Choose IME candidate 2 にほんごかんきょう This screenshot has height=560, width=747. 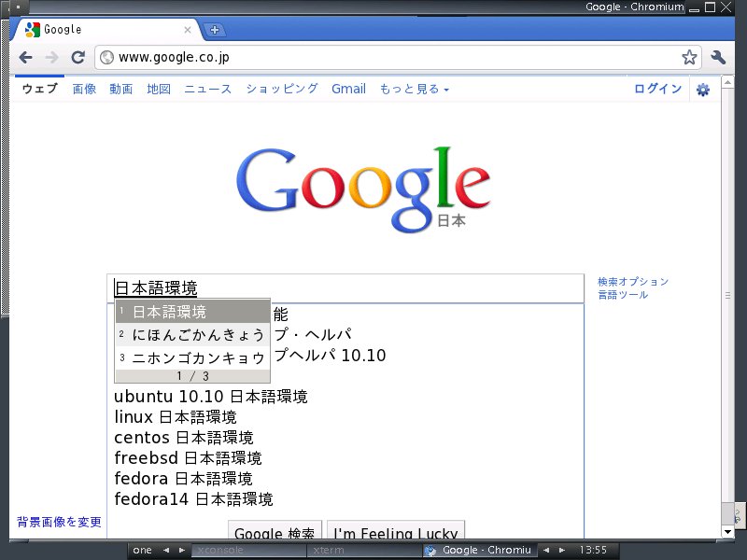pos(192,335)
